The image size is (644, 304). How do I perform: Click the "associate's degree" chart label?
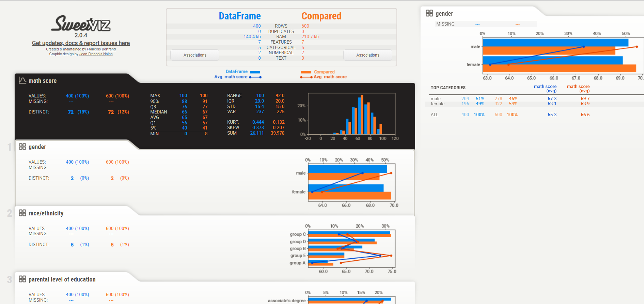pos(287,301)
